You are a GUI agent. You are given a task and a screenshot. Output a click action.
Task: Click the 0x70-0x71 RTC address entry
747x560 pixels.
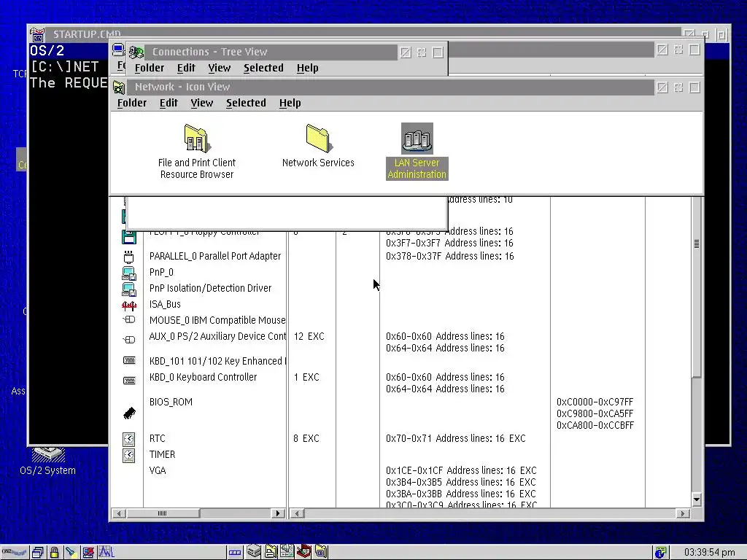point(455,438)
